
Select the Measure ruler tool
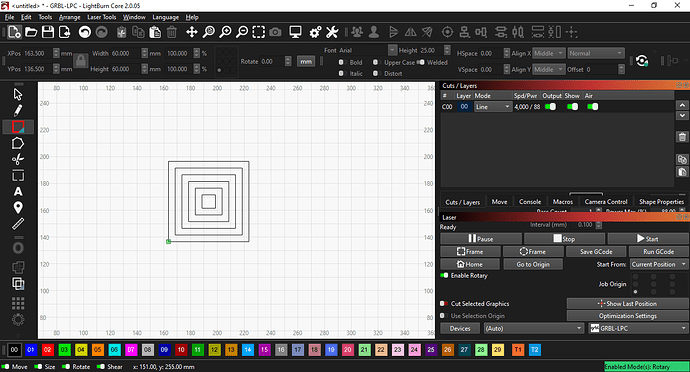click(18, 224)
